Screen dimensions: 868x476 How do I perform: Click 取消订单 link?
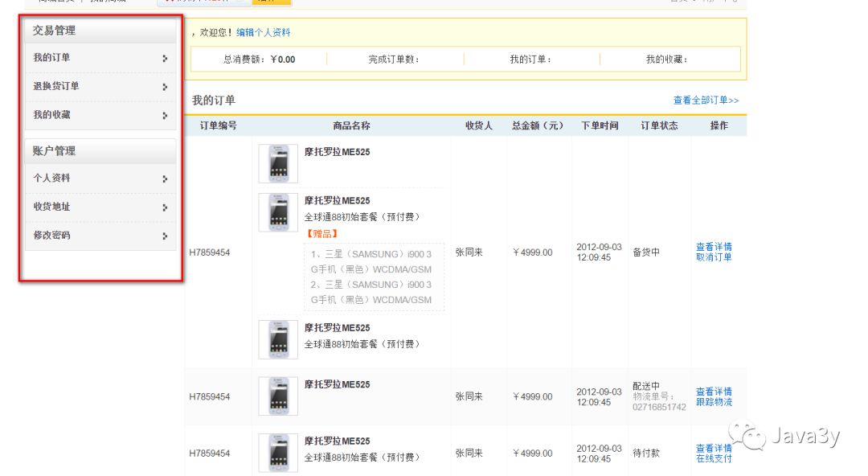[x=714, y=257]
